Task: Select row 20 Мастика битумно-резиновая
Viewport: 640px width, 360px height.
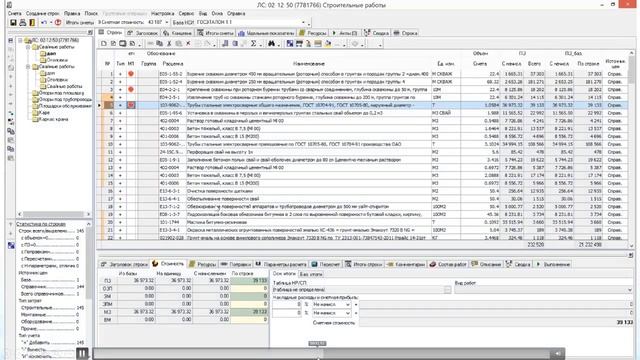Action: (364, 222)
